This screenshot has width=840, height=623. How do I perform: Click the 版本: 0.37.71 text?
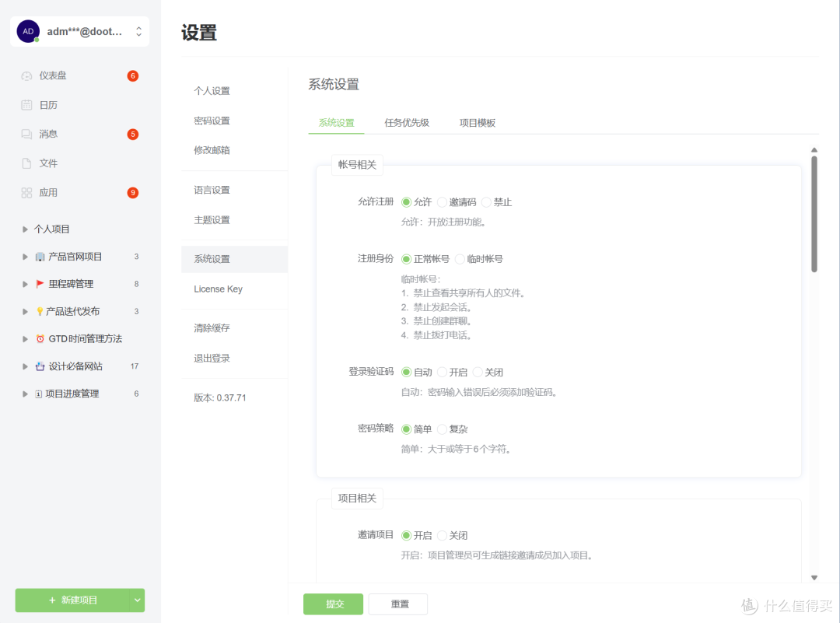(219, 397)
